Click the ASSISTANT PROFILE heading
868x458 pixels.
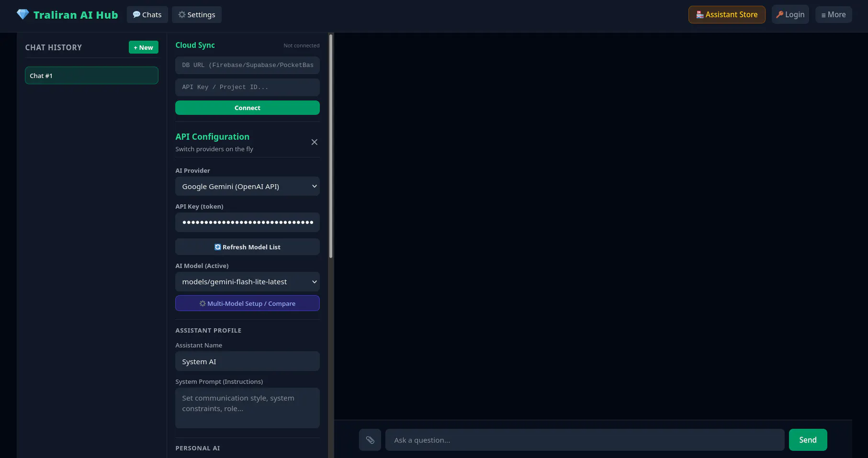(x=208, y=330)
